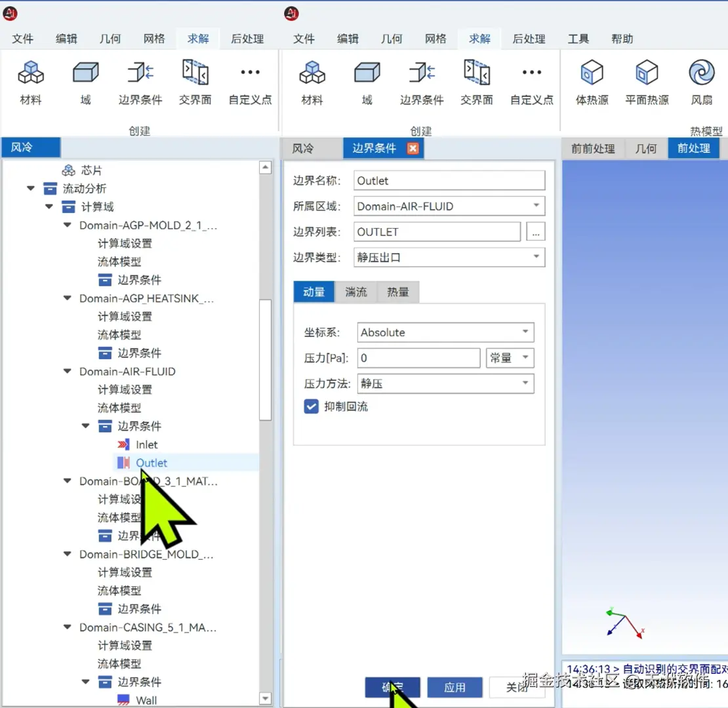
Task: Open 求解 menu in the left window
Action: click(198, 39)
